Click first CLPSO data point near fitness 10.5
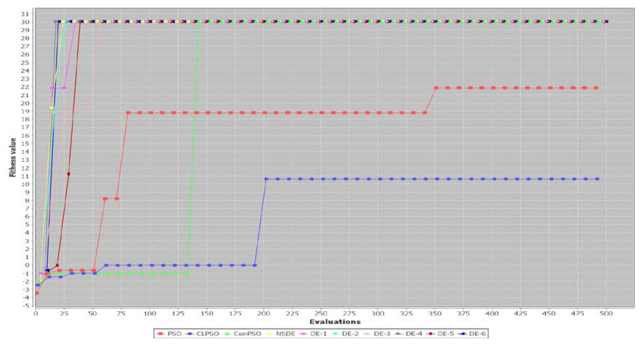644x345 pixels. point(266,179)
